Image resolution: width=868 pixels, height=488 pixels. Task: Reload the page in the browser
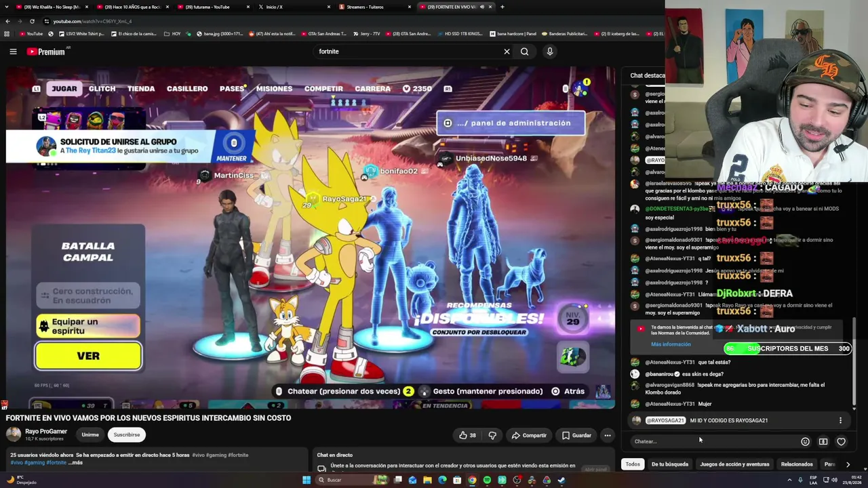click(x=33, y=21)
